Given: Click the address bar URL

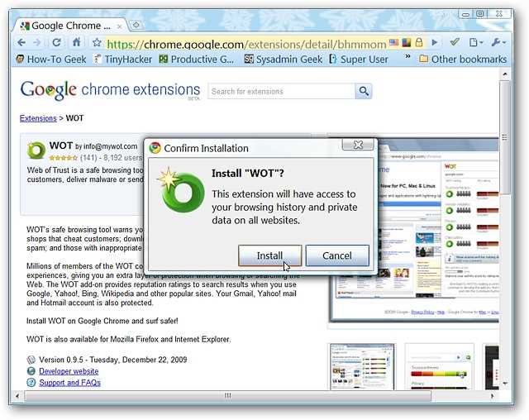Looking at the screenshot, I should (246, 44).
